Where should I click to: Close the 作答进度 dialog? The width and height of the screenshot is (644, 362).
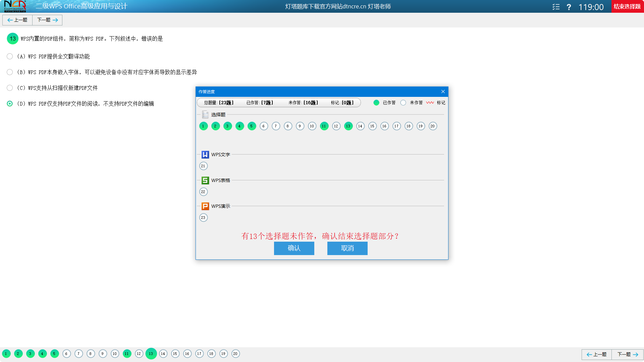coord(443,92)
